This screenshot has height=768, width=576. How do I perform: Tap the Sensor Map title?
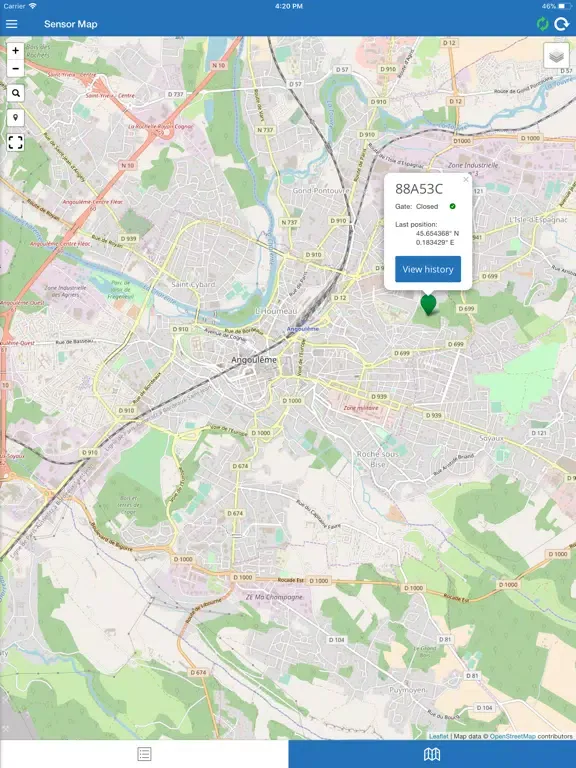click(x=71, y=24)
